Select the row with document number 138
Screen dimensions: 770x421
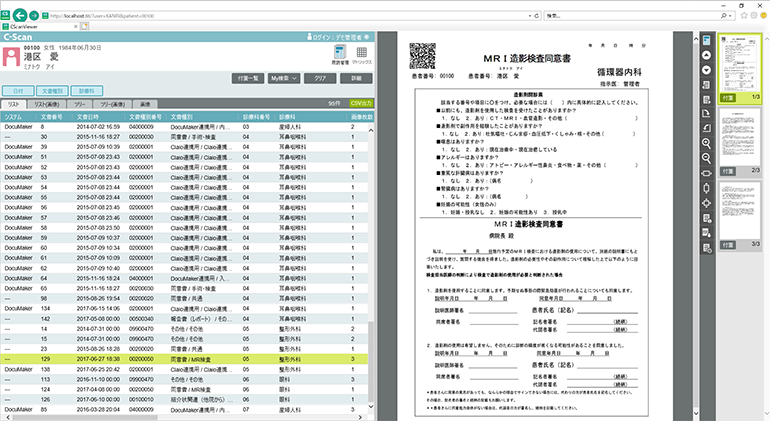click(x=184, y=369)
